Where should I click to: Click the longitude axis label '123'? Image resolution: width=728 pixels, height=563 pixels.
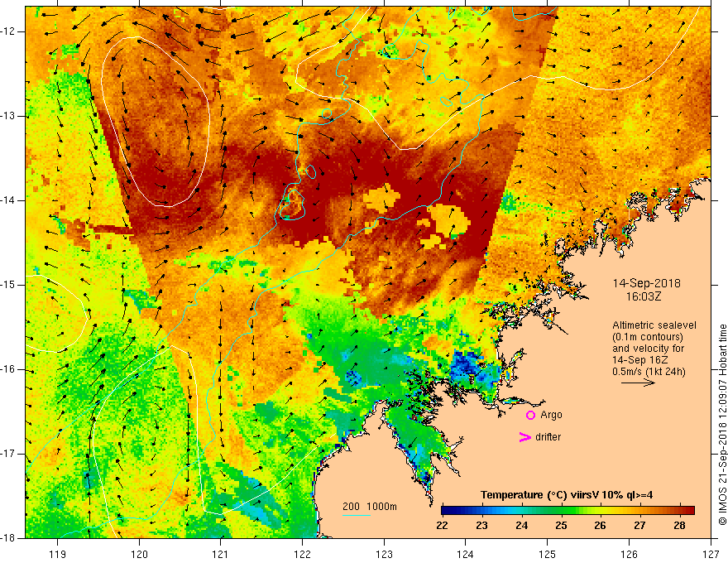(384, 554)
